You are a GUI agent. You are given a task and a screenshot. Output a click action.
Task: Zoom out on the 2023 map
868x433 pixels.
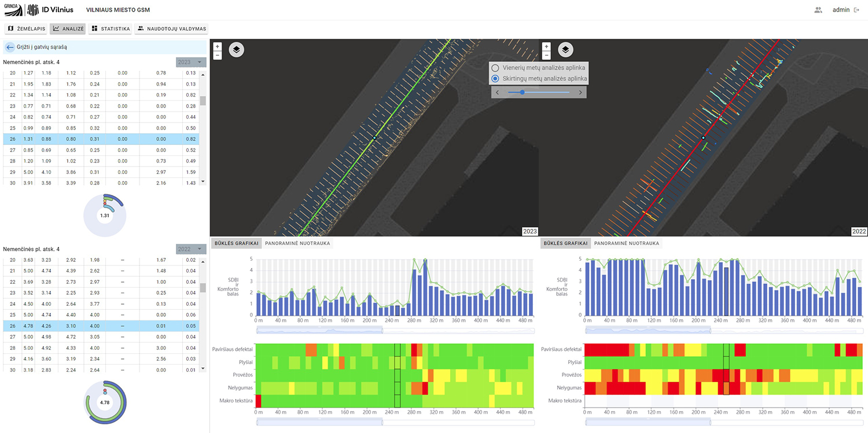pyautogui.click(x=217, y=55)
